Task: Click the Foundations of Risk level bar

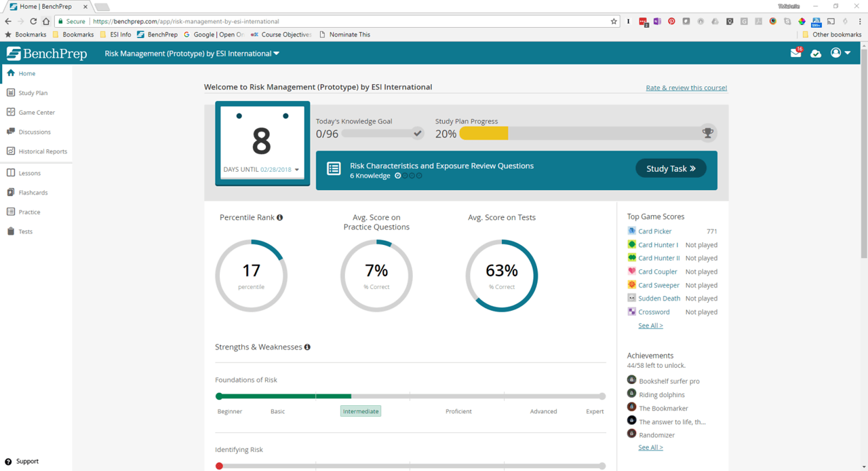Action: (x=410, y=396)
